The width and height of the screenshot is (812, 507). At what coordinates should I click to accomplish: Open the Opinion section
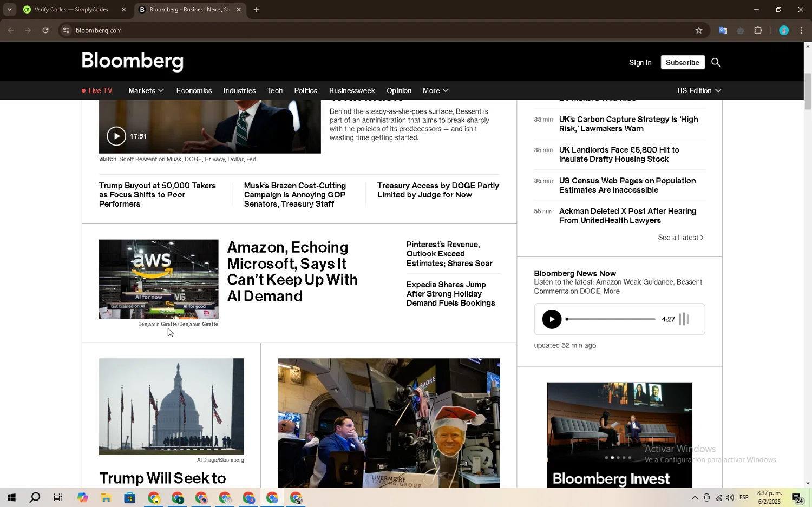(399, 90)
